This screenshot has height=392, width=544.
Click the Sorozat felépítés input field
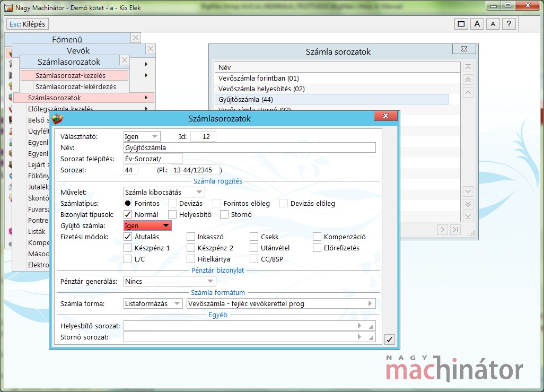pyautogui.click(x=153, y=159)
